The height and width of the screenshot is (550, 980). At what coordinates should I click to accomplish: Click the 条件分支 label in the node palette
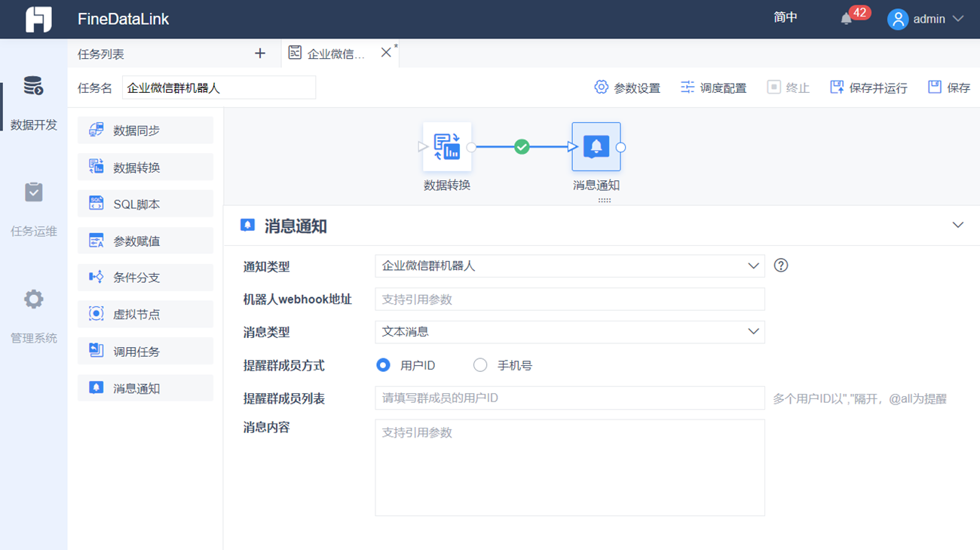point(136,278)
